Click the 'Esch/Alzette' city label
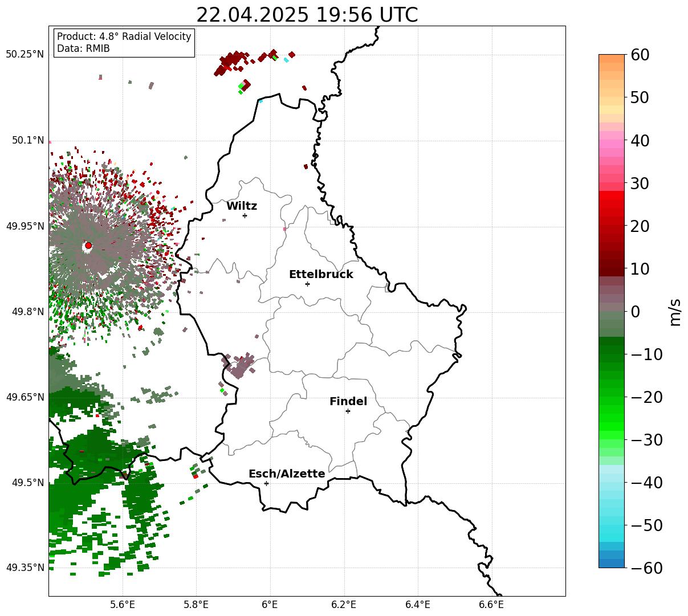 click(x=287, y=474)
